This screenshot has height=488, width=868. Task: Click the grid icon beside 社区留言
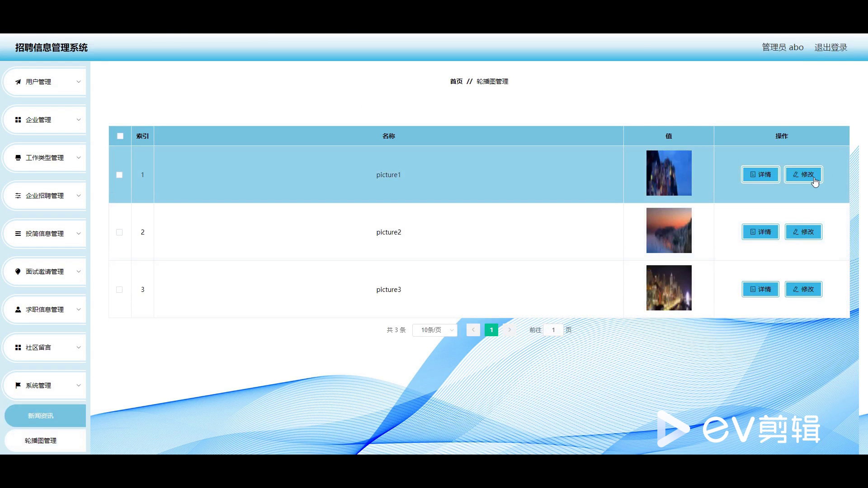click(x=18, y=347)
